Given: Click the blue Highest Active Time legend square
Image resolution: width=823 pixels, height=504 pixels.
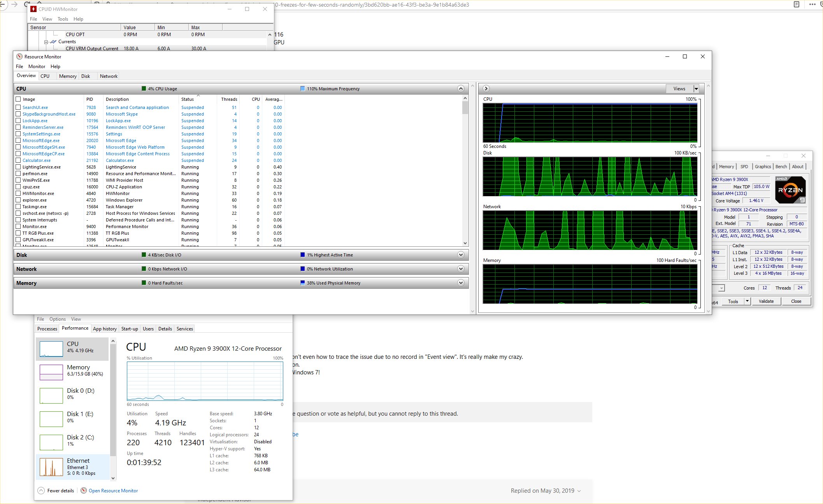Looking at the screenshot, I should coord(303,255).
